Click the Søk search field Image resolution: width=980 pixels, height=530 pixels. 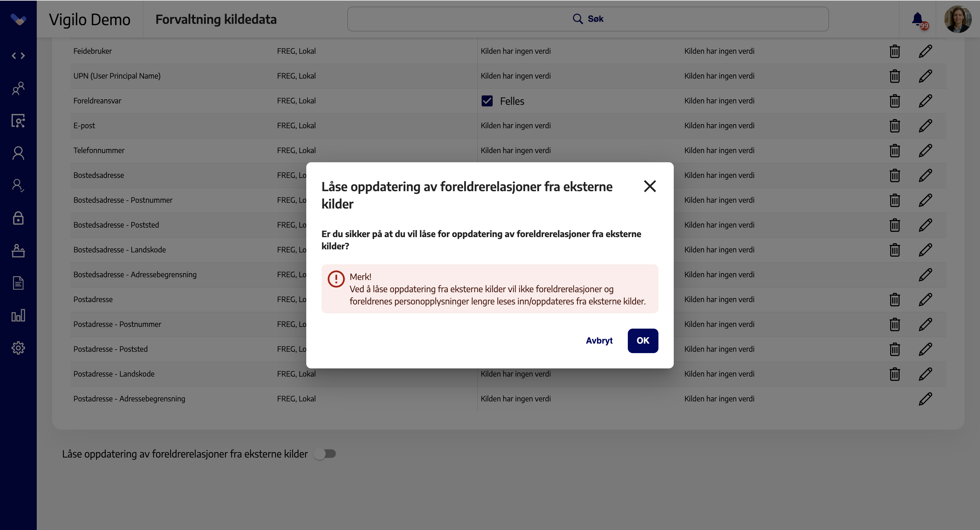[588, 19]
